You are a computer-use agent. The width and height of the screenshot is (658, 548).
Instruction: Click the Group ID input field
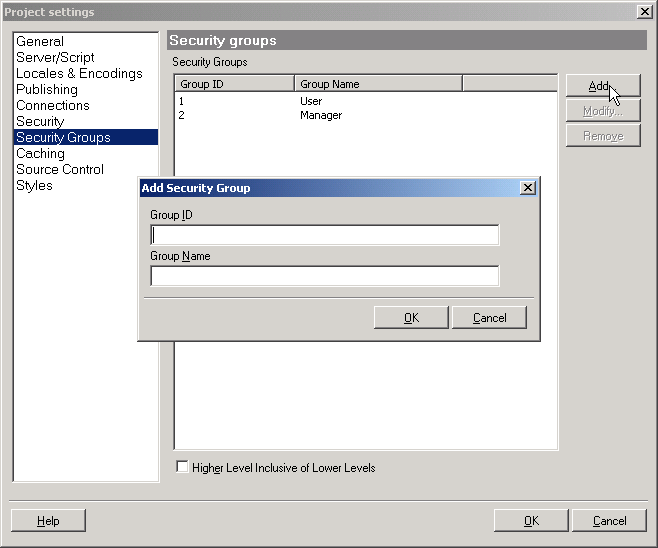(324, 235)
